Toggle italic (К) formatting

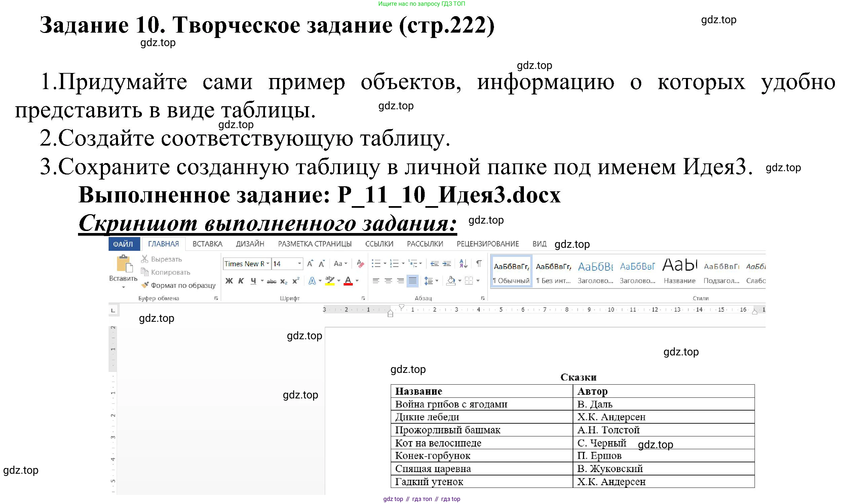point(241,281)
